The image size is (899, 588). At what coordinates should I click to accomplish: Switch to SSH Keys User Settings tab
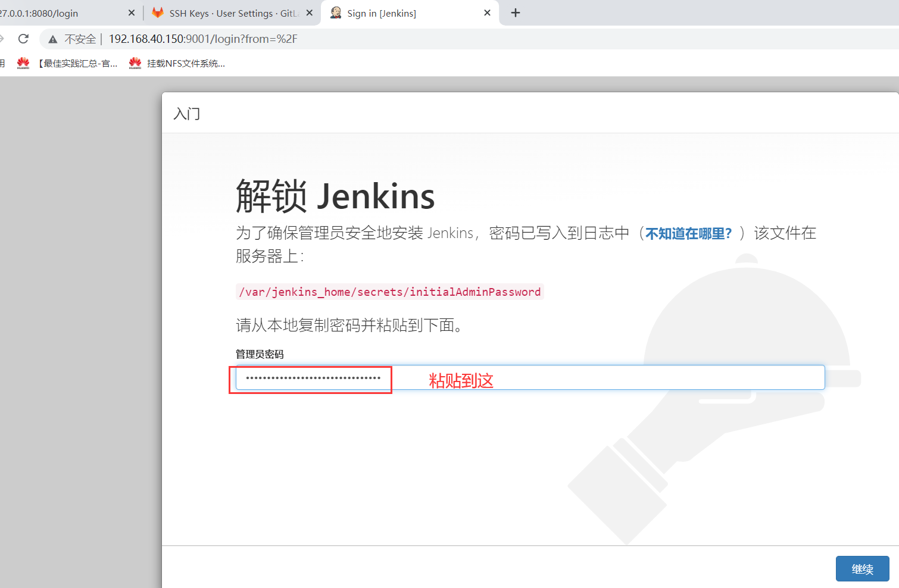(232, 12)
